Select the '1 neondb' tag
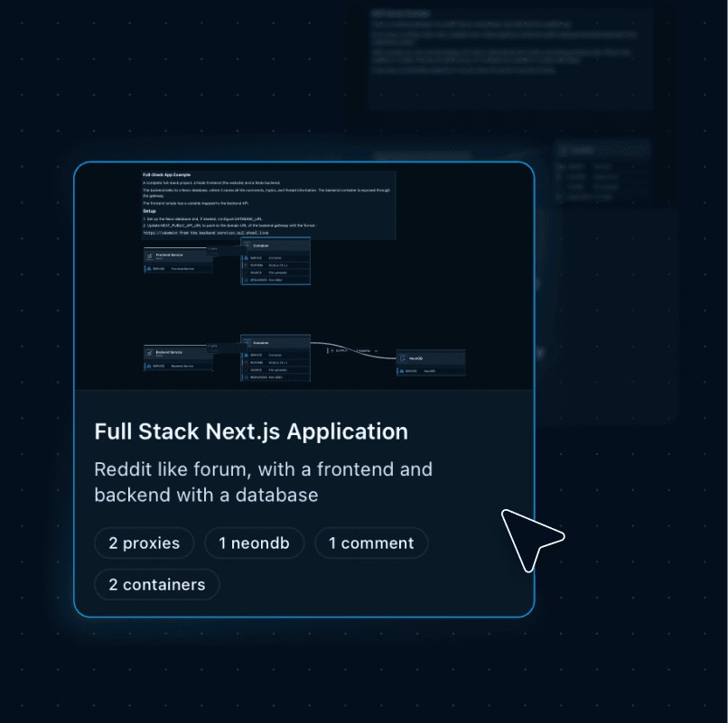The image size is (728, 723). click(254, 543)
